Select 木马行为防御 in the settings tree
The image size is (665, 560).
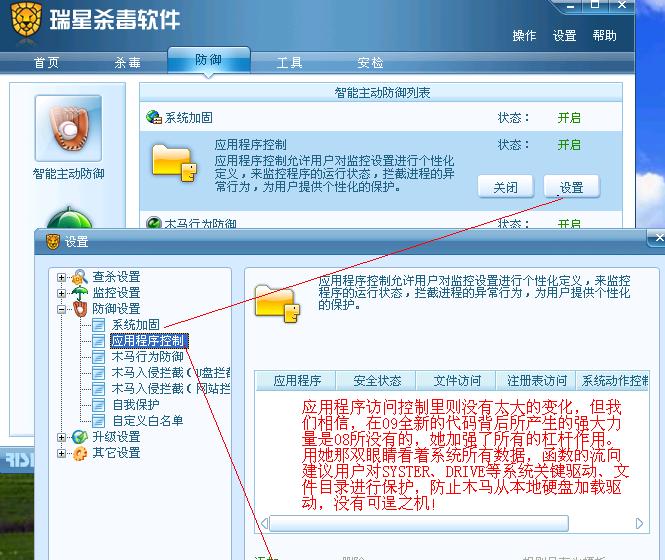click(x=148, y=357)
